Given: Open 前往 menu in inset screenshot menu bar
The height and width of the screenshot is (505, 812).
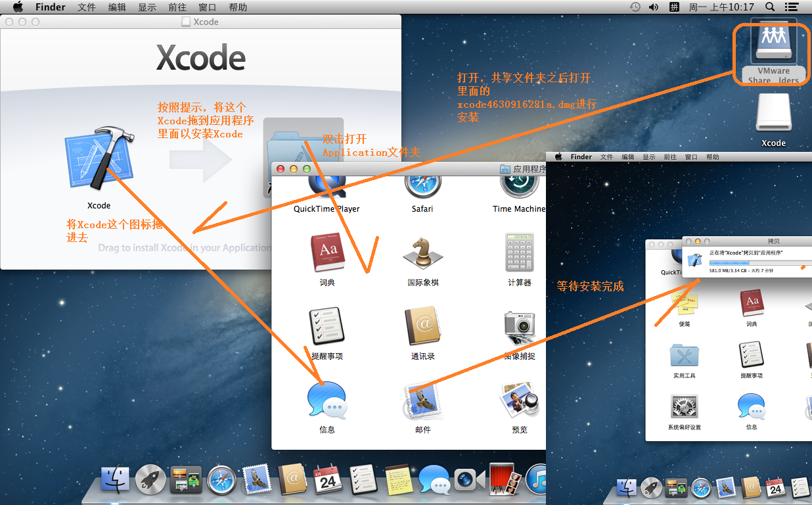Looking at the screenshot, I should click(670, 157).
